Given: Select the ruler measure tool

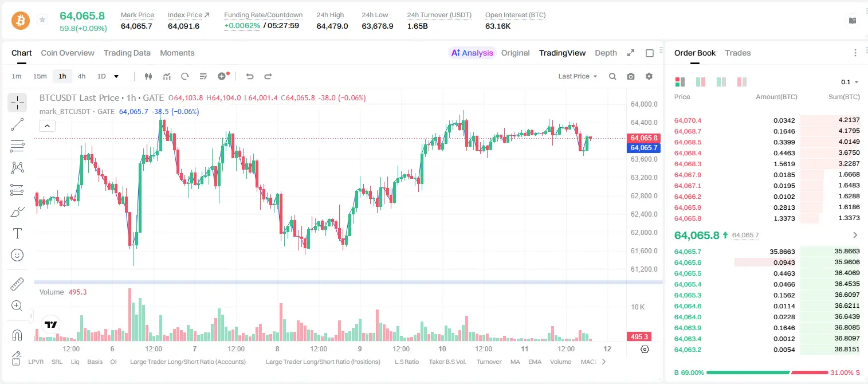Looking at the screenshot, I should tap(17, 284).
